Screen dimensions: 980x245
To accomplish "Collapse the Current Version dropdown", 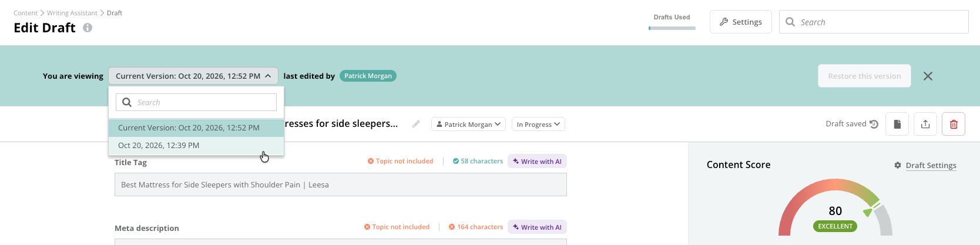I will click(193, 76).
